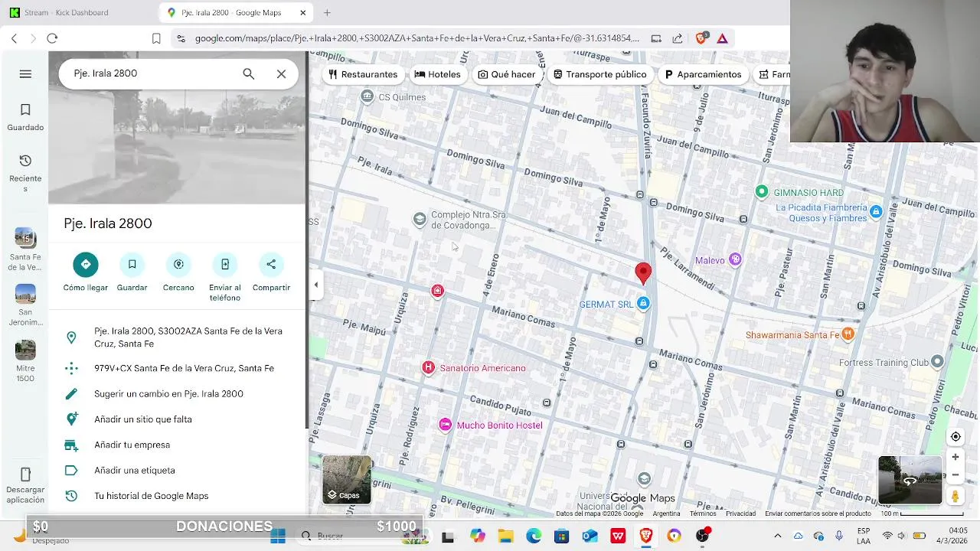980x551 pixels.
Task: Click the address Pje. Irala 2800, S3002AZA
Action: click(x=177, y=337)
